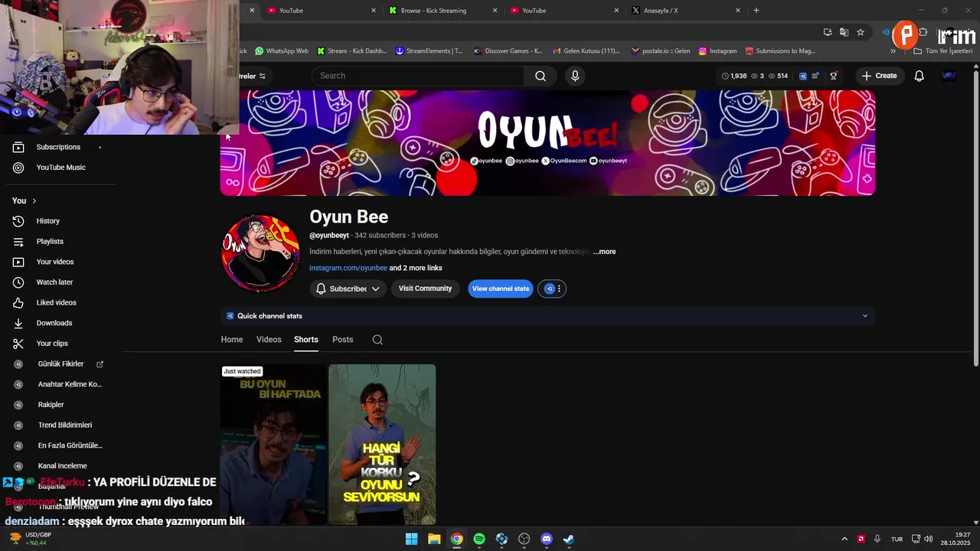Open Kanal İnceleme in sidebar

[61, 466]
